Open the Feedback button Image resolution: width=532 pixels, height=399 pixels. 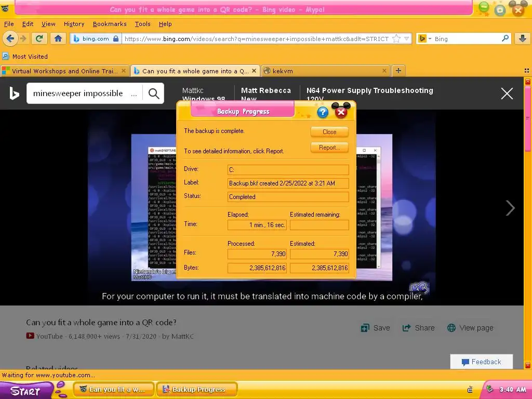[x=482, y=362]
